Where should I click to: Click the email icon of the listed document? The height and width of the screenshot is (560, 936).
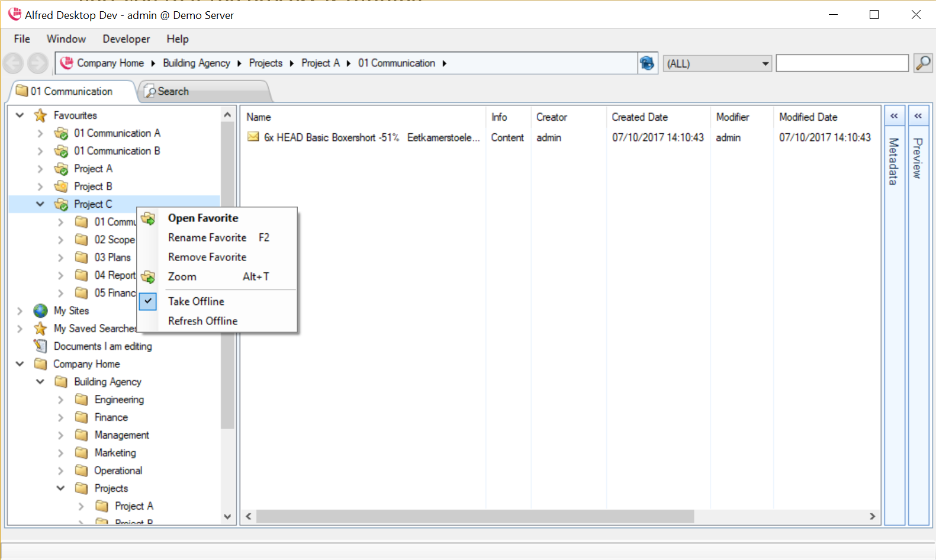pyautogui.click(x=253, y=137)
